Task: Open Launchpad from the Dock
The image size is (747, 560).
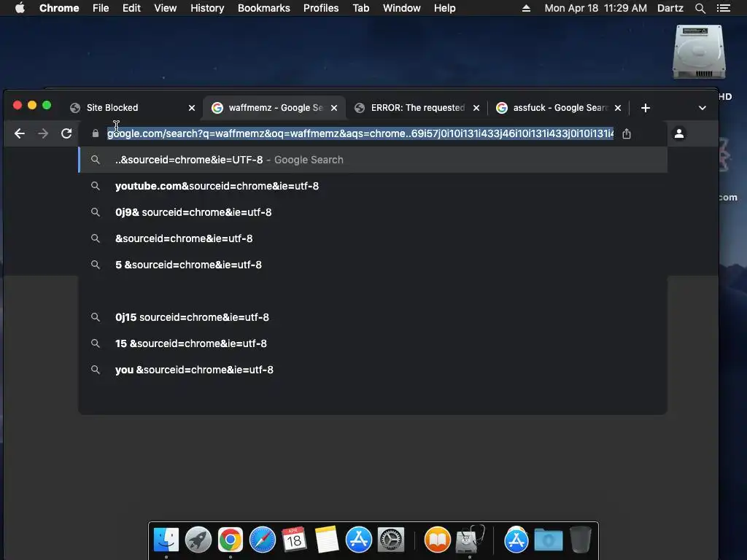Action: pos(198,540)
